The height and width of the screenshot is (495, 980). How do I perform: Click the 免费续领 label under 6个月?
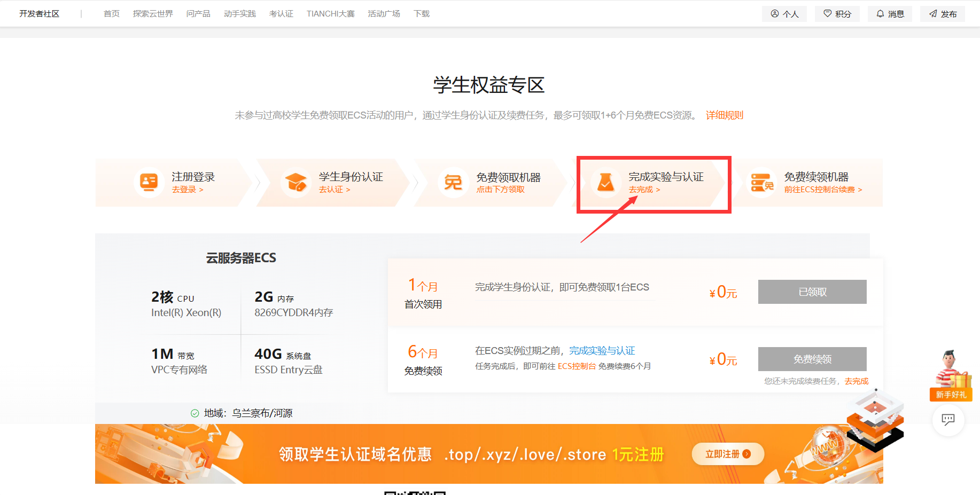tap(423, 371)
